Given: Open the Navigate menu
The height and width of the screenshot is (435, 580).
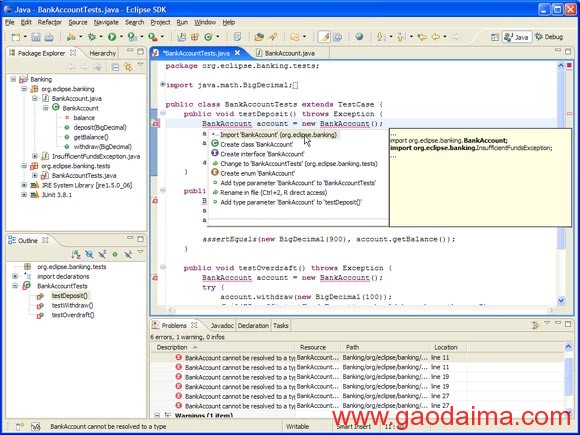Looking at the screenshot, I should 106,22.
